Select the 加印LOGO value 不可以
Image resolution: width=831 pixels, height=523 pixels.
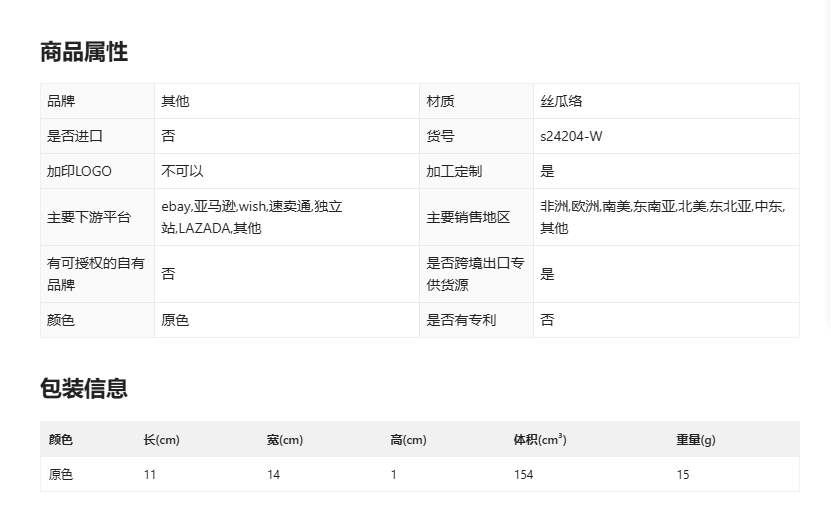click(x=182, y=171)
